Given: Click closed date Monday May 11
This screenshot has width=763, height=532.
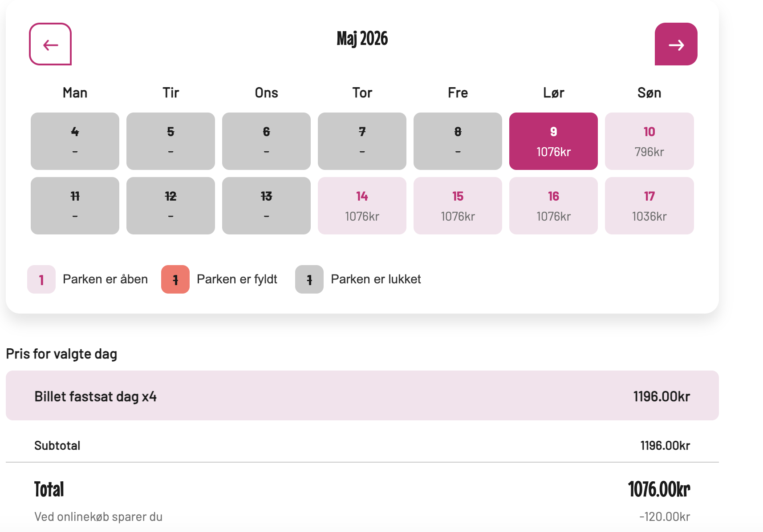Looking at the screenshot, I should [75, 206].
